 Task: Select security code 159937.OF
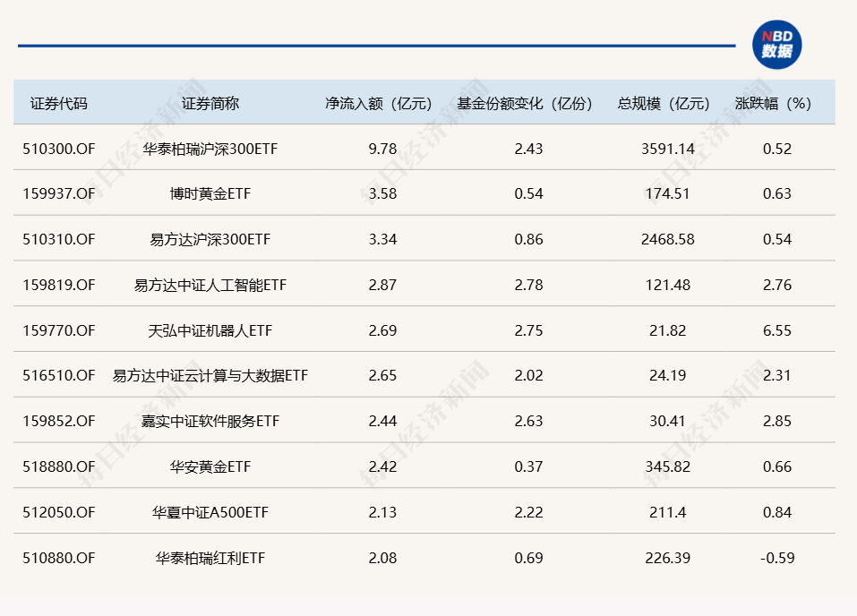pos(59,193)
